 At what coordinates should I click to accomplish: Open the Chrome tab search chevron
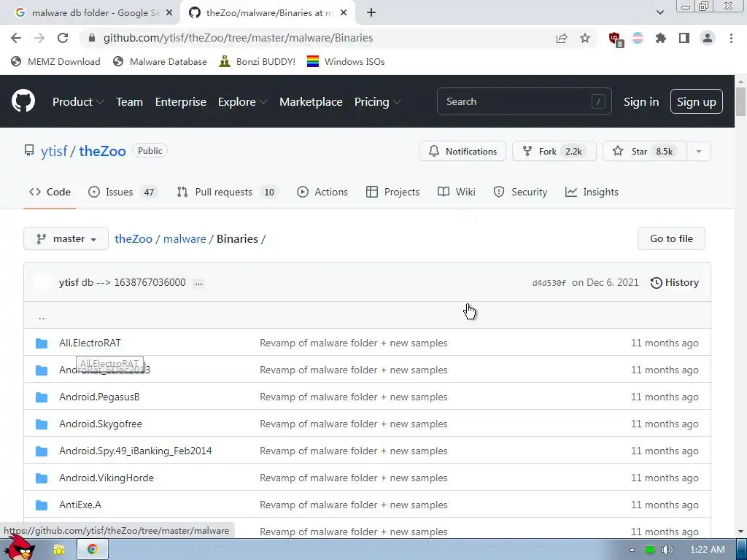coord(659,13)
